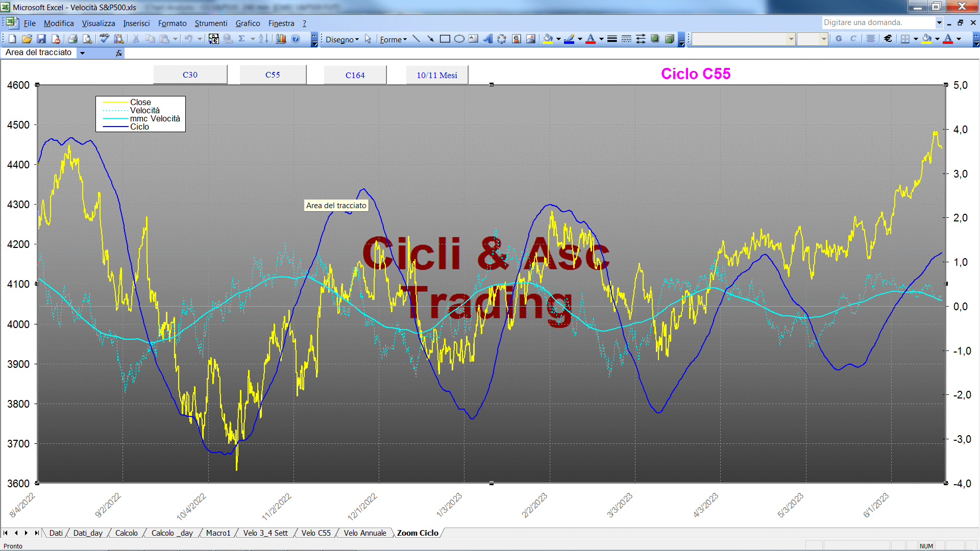The image size is (980, 551).
Task: Insert WordArt from drawing toolbar
Action: pos(487,39)
